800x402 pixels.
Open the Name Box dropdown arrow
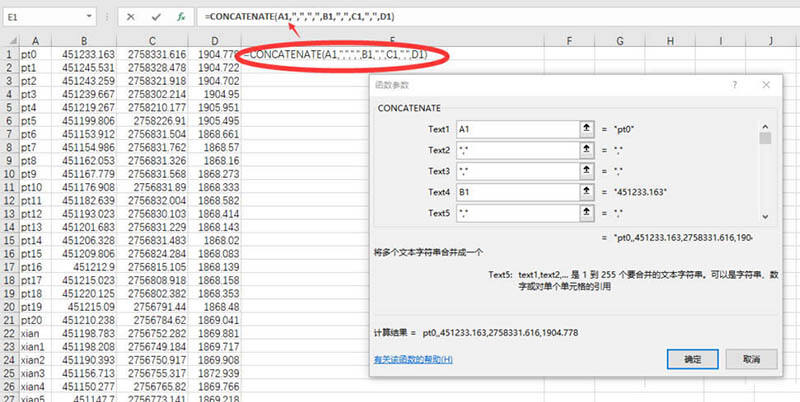[x=89, y=17]
